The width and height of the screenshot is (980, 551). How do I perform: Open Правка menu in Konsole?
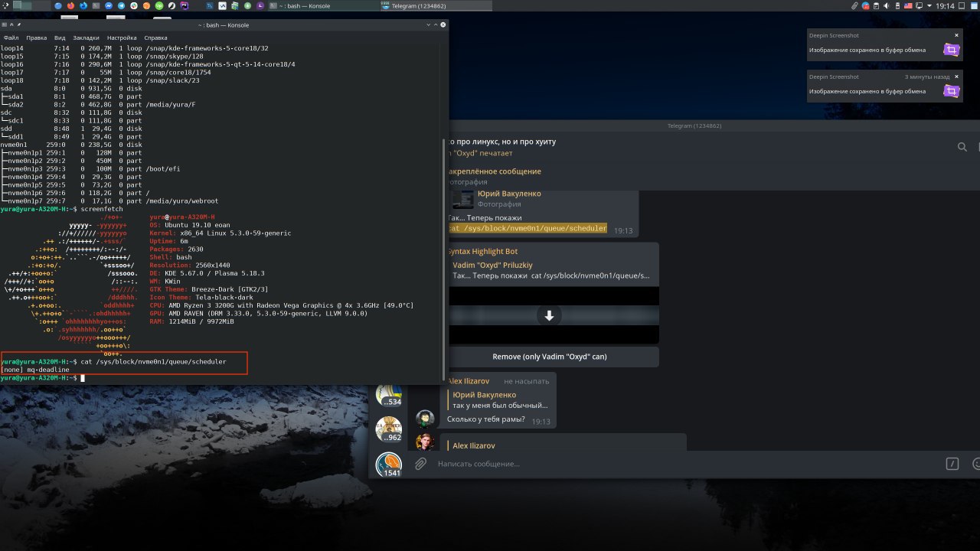tap(36, 37)
